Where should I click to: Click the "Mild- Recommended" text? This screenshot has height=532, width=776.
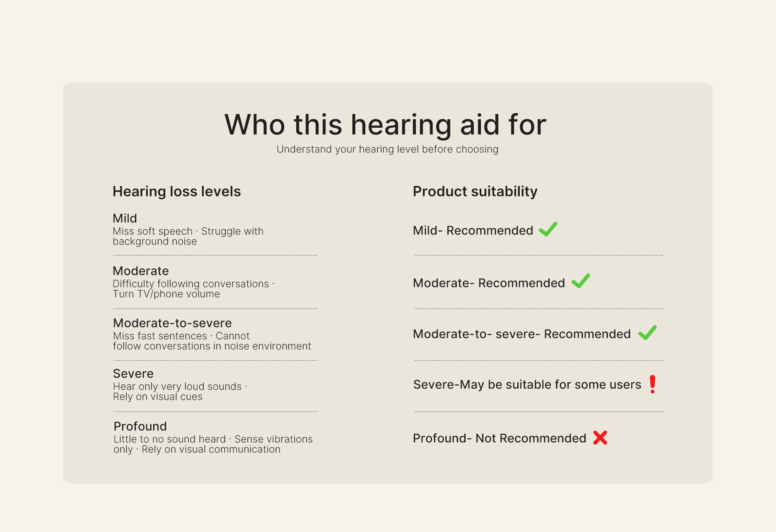pyautogui.click(x=473, y=230)
